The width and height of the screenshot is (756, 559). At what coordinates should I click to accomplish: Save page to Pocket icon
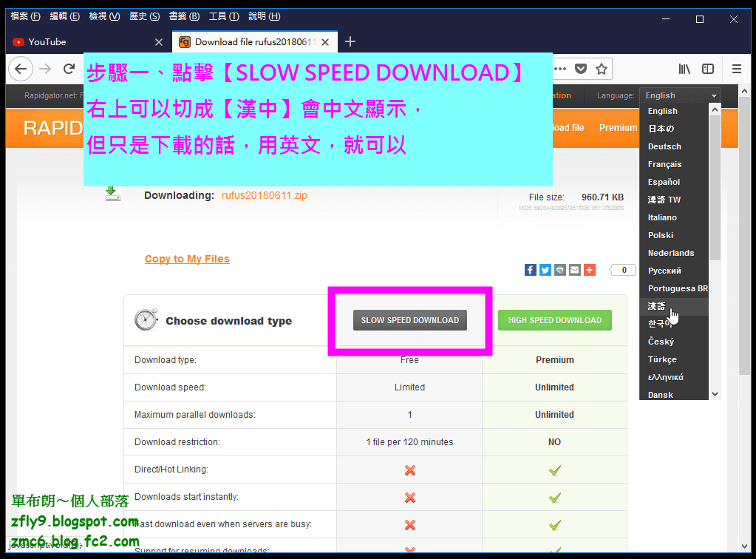coord(581,69)
